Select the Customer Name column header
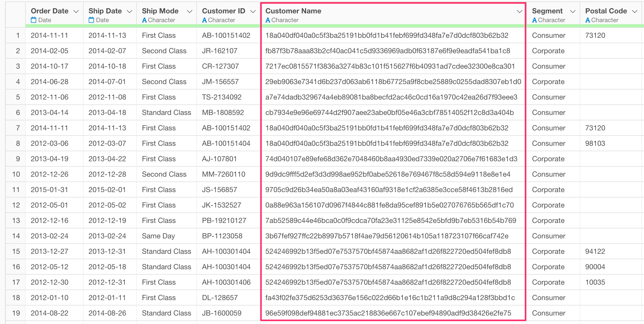Screen dimensions: 644x324 pyautogui.click(x=293, y=11)
